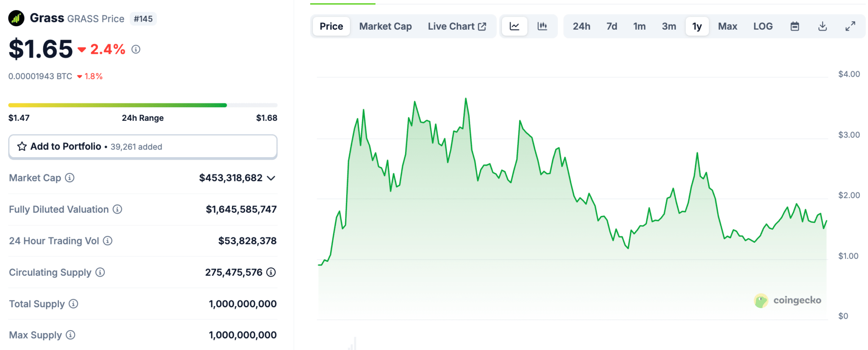Show Max Supply info icon

71,335
